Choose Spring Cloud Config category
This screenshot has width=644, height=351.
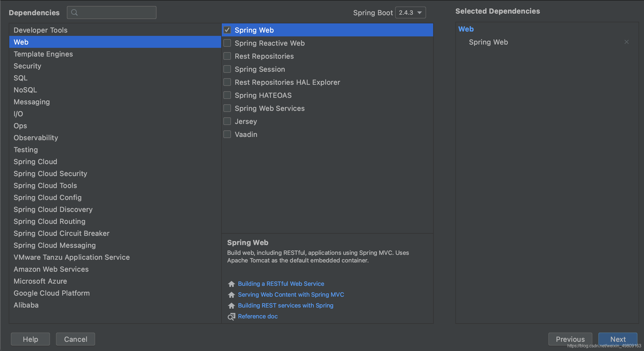[x=115, y=197]
